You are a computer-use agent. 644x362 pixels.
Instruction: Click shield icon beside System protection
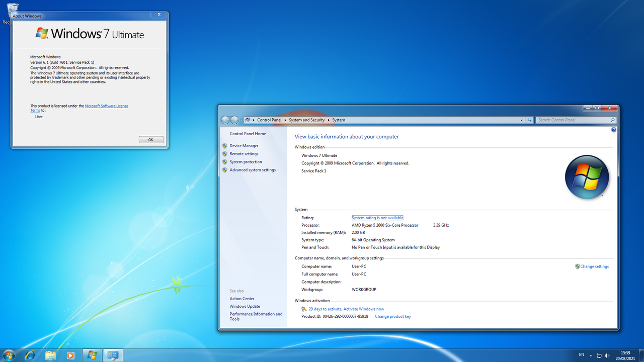pos(225,162)
